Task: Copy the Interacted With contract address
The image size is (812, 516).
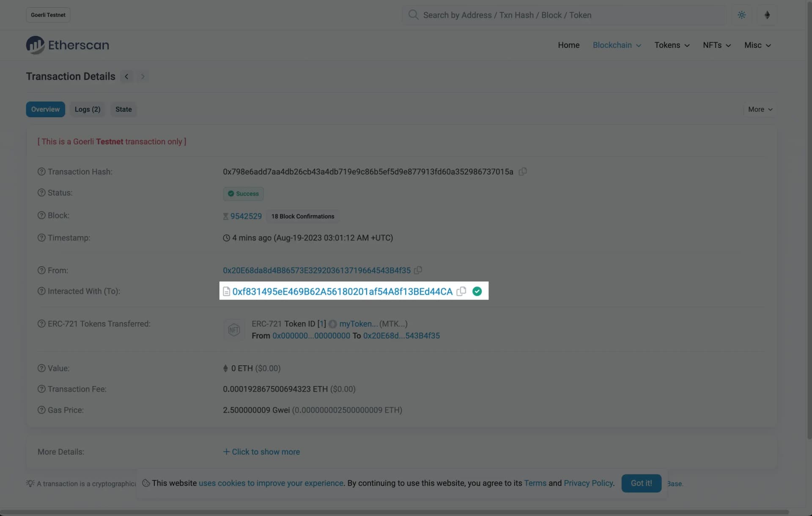Action: 461,291
